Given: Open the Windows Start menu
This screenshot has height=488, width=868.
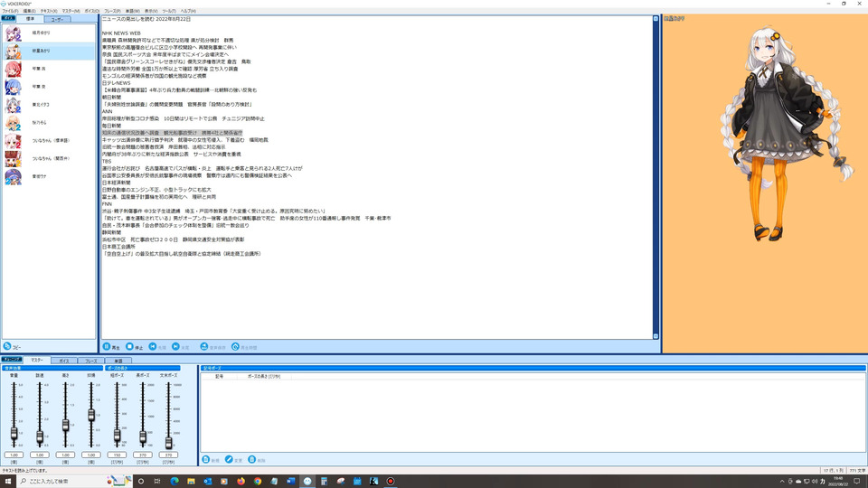Looking at the screenshot, I should tap(8, 481).
